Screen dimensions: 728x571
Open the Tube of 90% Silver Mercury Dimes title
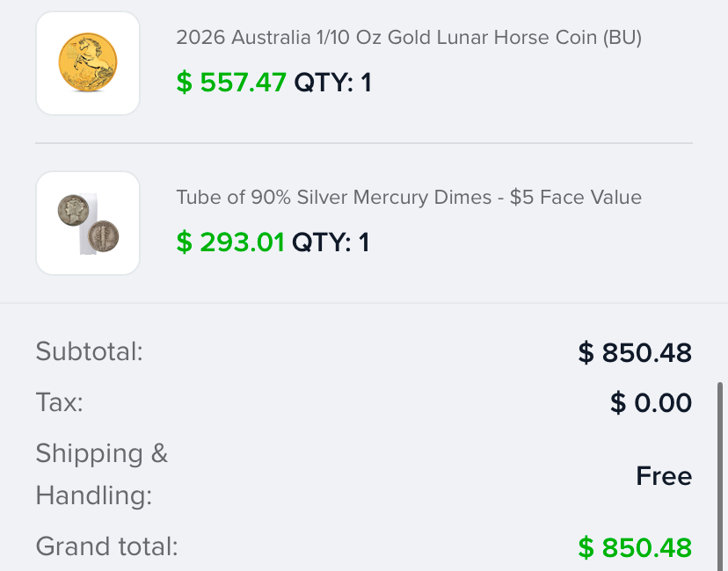pyautogui.click(x=409, y=198)
